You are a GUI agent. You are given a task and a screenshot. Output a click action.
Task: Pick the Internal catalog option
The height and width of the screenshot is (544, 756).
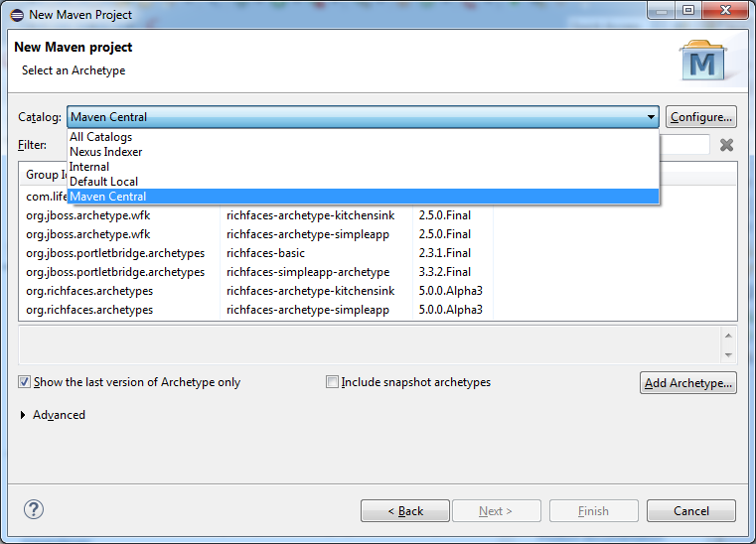pyautogui.click(x=89, y=167)
